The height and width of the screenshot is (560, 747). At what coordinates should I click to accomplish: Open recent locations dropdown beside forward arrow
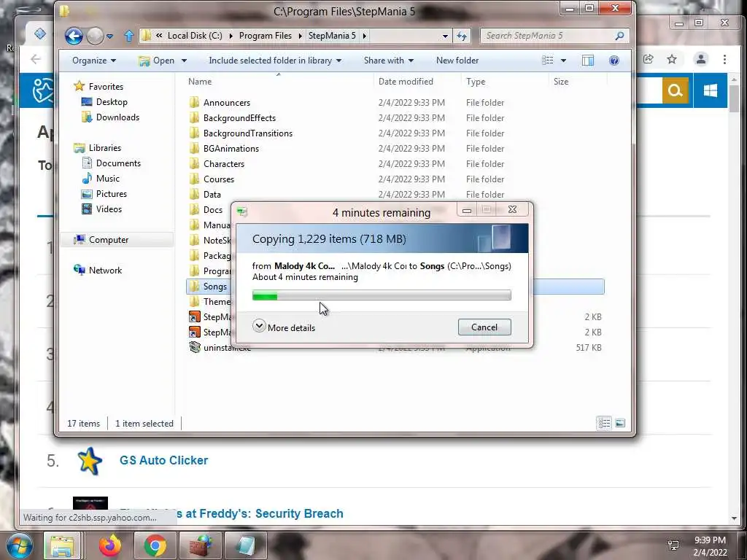click(110, 36)
